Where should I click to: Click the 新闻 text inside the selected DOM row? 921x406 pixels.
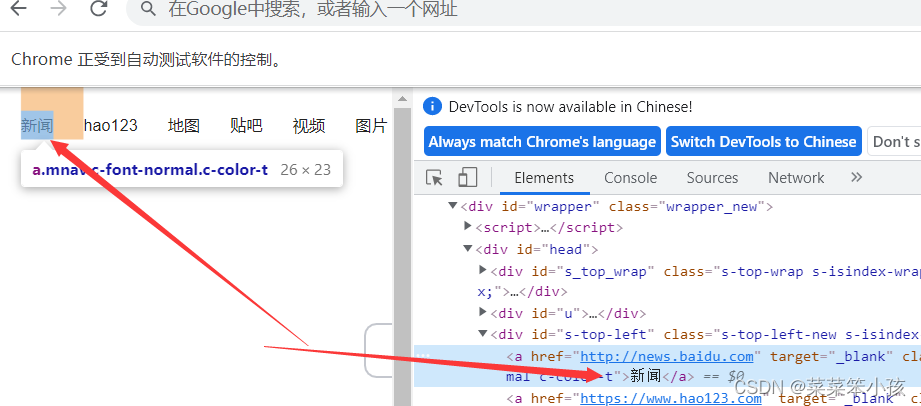646,376
